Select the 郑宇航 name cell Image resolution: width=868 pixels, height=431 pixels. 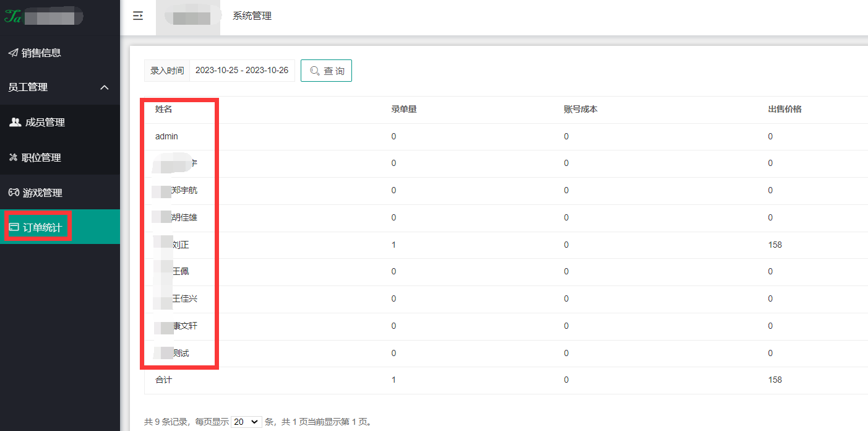pos(184,191)
